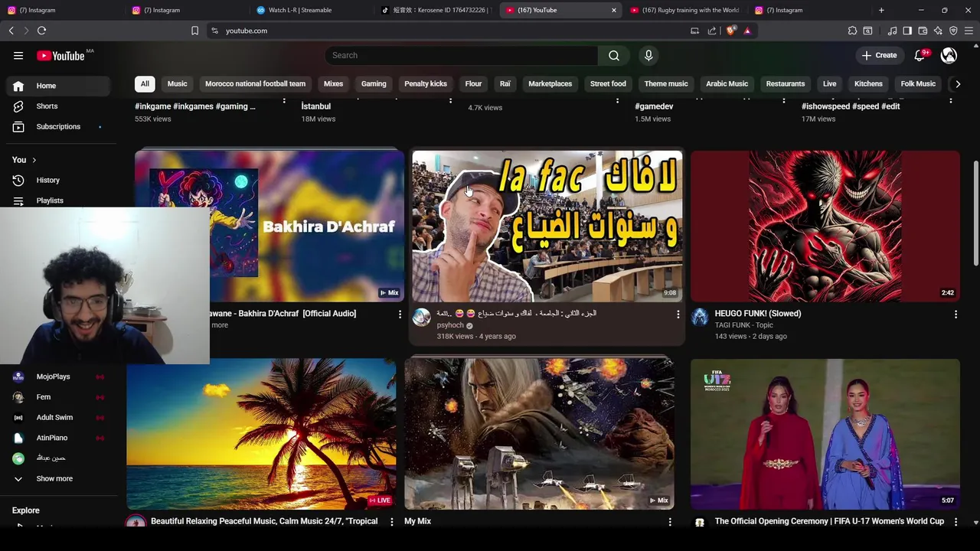Close the active YouTube browser tab
Viewport: 980px width, 551px height.
tap(613, 10)
